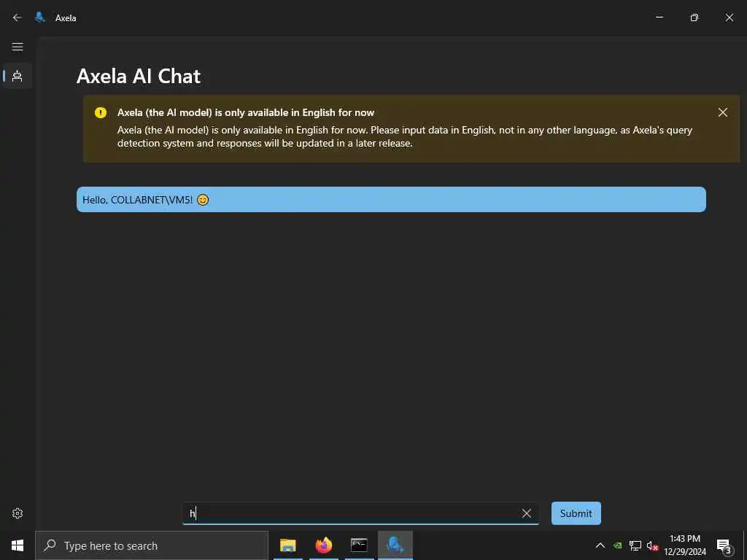747x560 pixels.
Task: Open the Windows Start menu
Action: (x=18, y=545)
